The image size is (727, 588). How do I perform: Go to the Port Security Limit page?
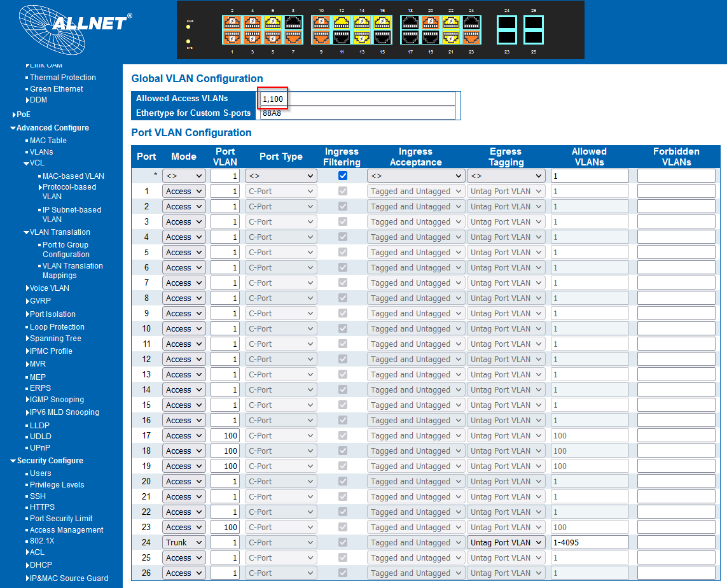61,519
